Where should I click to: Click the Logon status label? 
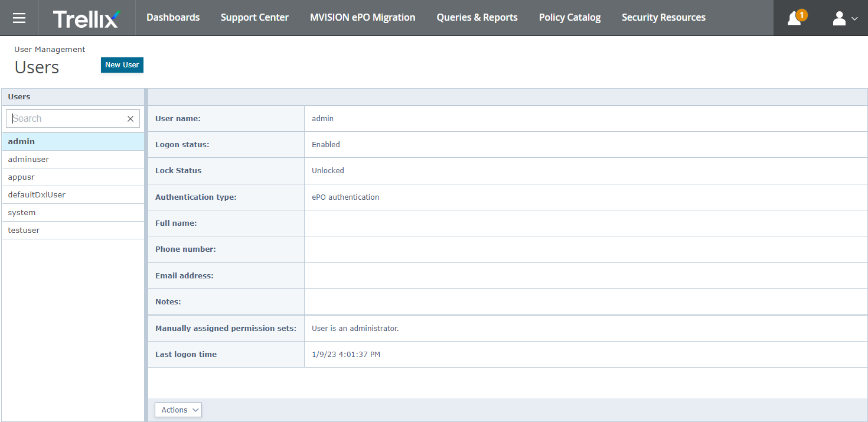coord(182,145)
